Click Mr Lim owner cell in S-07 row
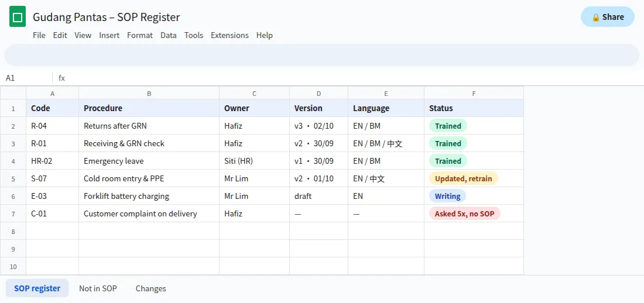The width and height of the screenshot is (644, 303). [x=254, y=178]
